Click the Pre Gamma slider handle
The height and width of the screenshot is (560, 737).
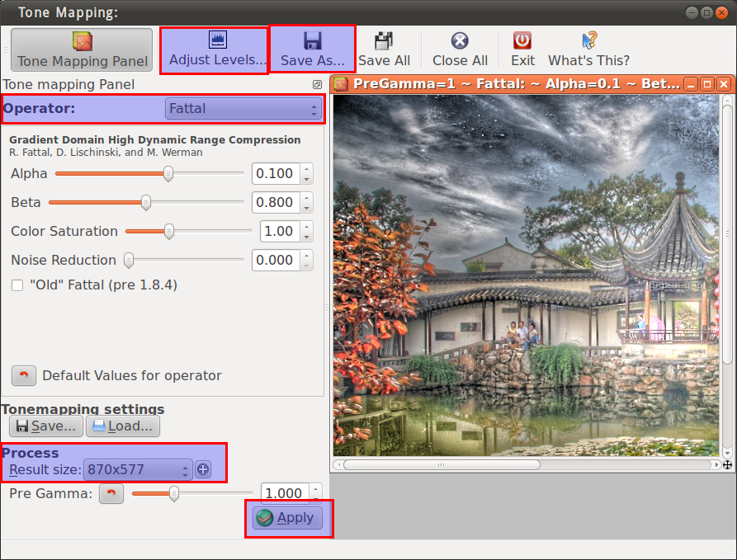click(x=174, y=494)
